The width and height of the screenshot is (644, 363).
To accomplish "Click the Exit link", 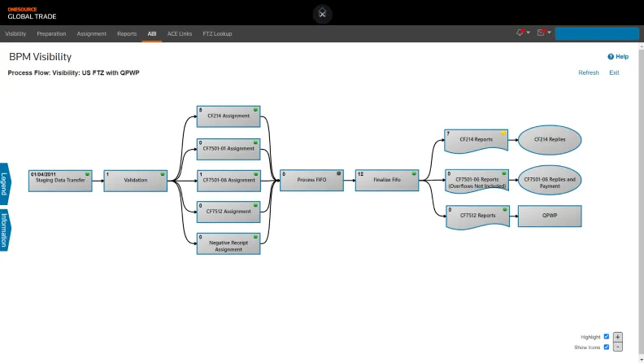I will click(614, 72).
